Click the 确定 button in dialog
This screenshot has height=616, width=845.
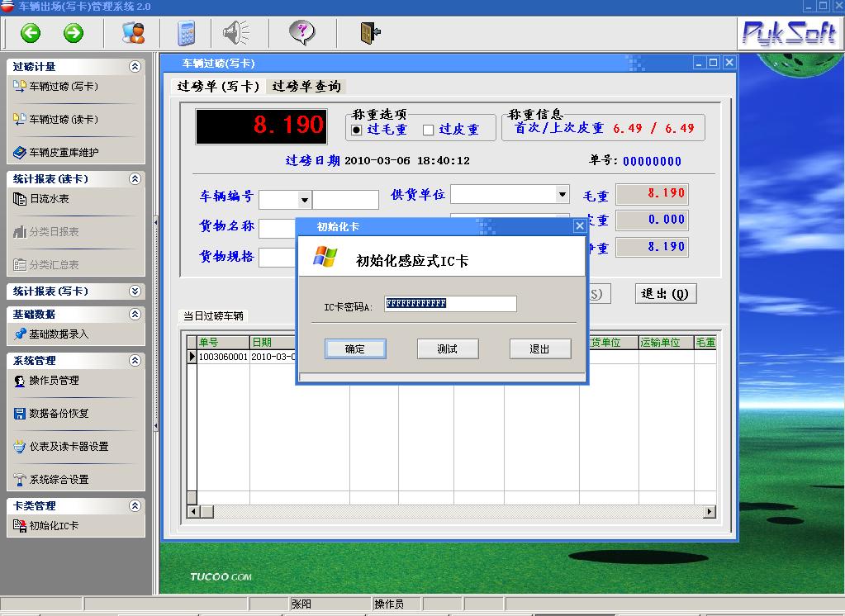tap(355, 349)
